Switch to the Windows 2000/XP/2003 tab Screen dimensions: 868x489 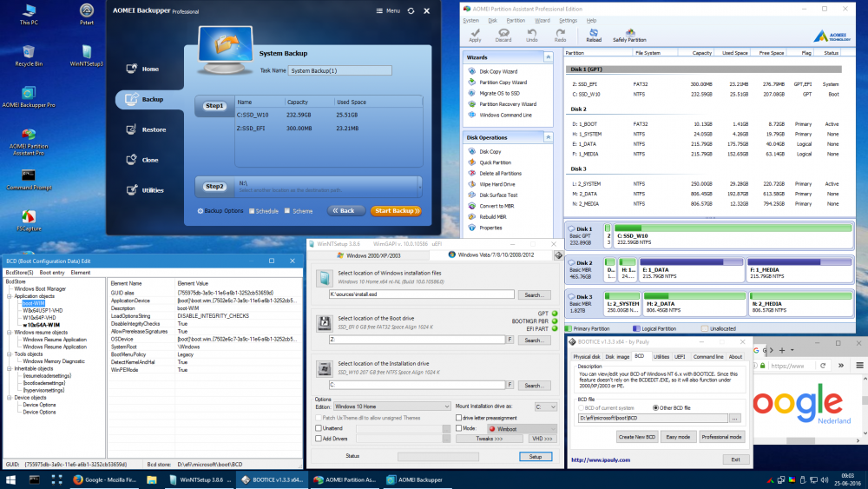point(374,254)
